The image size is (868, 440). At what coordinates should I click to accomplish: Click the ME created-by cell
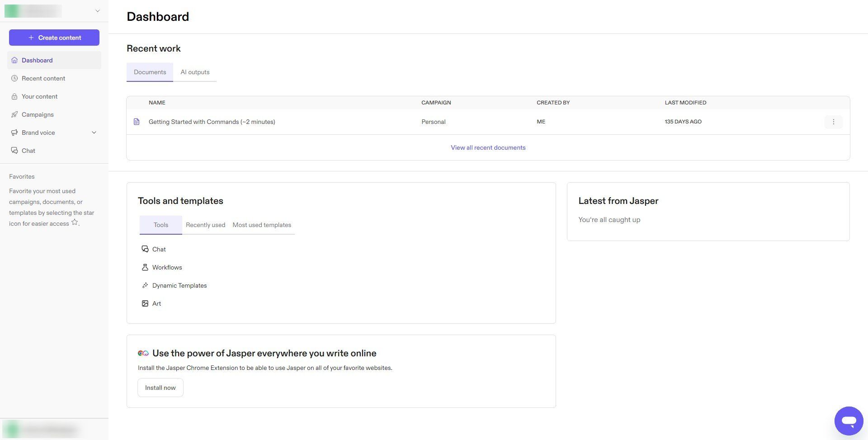(x=541, y=122)
